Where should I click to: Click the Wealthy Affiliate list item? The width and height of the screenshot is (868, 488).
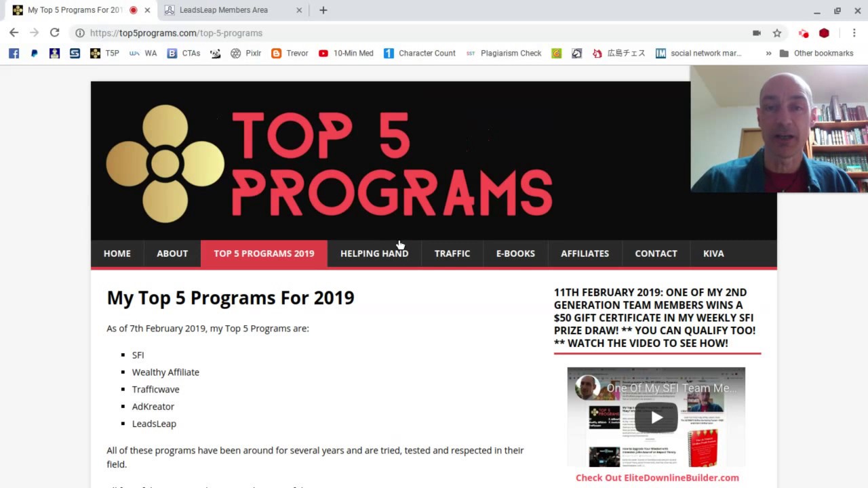point(165,372)
